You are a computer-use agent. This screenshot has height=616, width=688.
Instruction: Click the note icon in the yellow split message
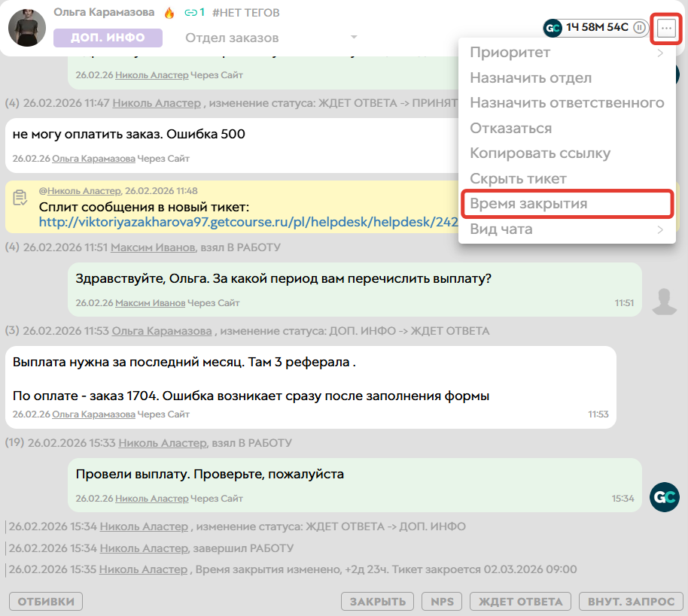click(20, 198)
